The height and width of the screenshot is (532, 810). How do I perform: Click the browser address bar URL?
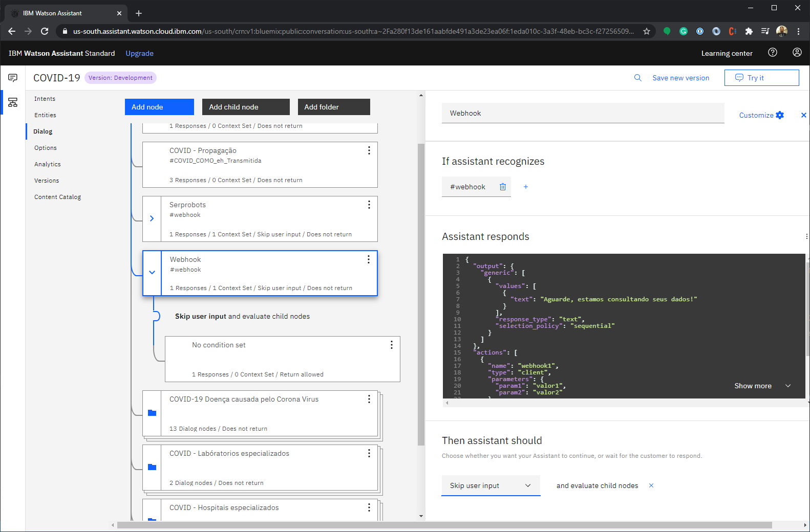(353, 31)
